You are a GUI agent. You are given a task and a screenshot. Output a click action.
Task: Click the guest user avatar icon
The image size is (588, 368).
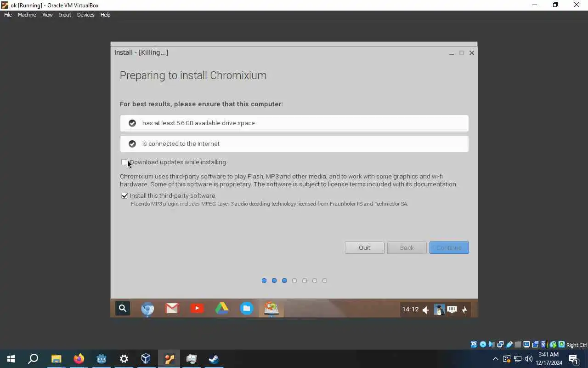439,310
